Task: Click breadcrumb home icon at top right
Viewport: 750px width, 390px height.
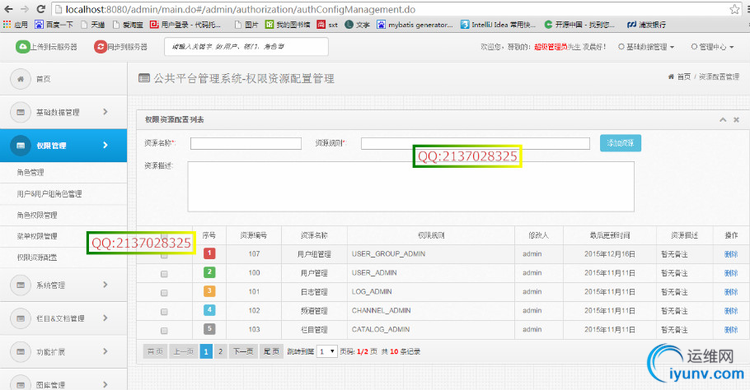Action: coord(671,77)
